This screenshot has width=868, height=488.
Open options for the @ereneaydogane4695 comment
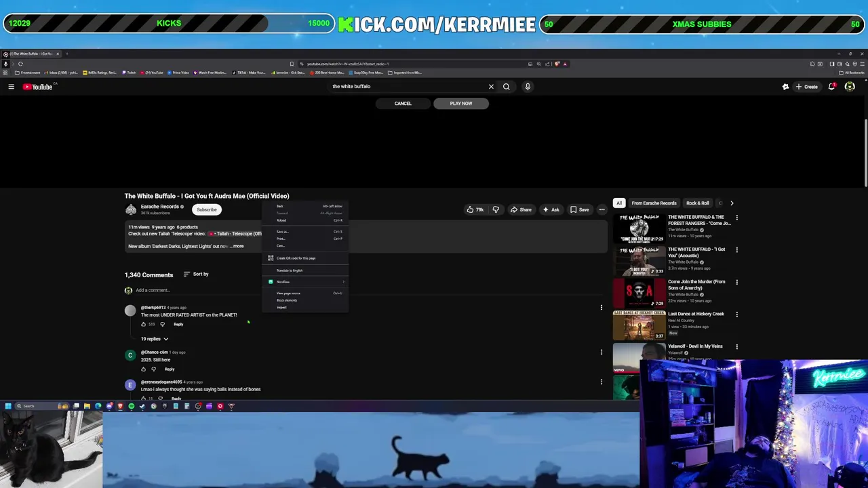point(601,382)
